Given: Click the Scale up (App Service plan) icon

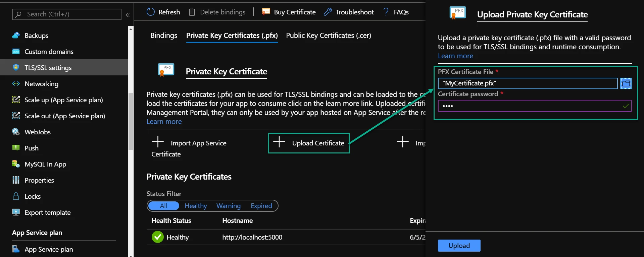Looking at the screenshot, I should click(x=16, y=100).
